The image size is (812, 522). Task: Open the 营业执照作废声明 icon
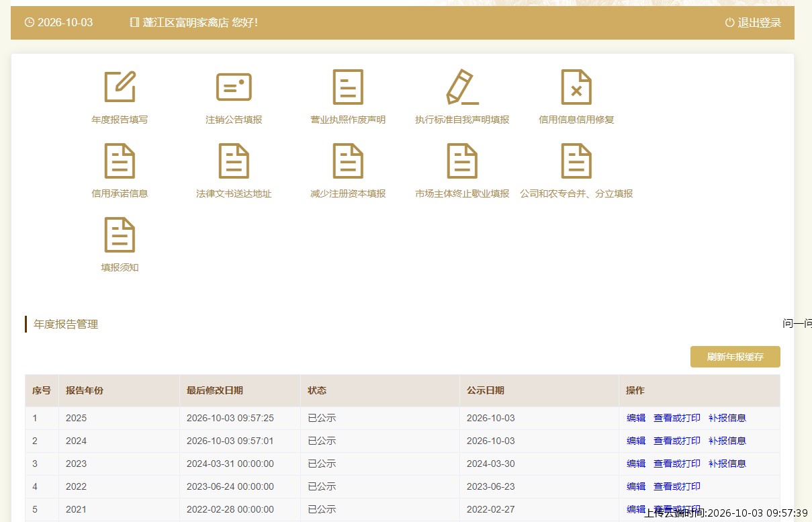pyautogui.click(x=348, y=87)
